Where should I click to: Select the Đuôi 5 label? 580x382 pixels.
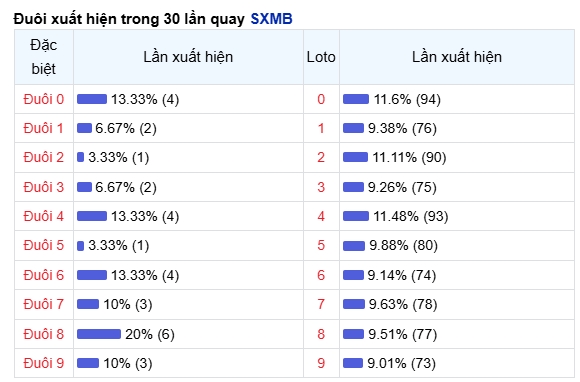click(x=44, y=245)
